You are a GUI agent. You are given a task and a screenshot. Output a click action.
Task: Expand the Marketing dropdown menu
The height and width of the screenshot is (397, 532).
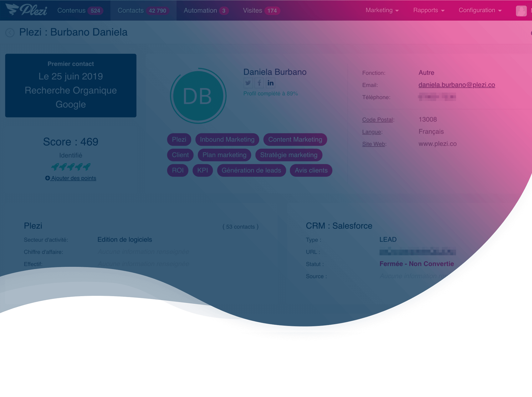click(382, 10)
